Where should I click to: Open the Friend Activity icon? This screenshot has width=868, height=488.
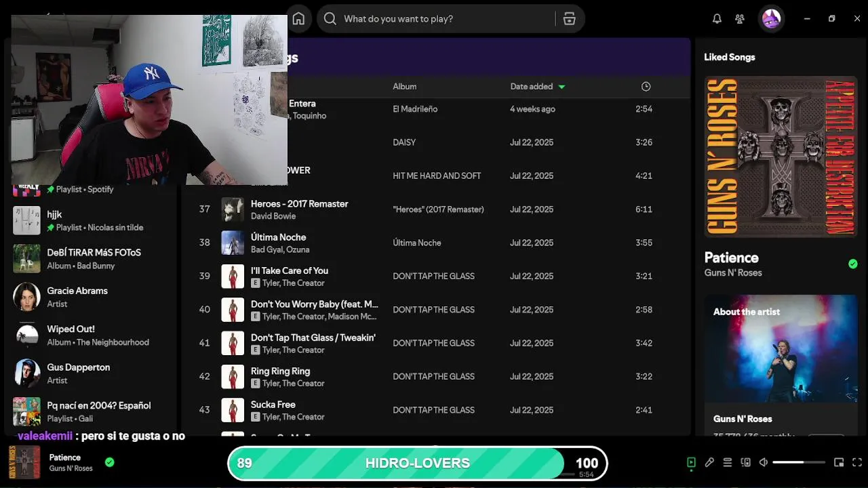pyautogui.click(x=740, y=19)
